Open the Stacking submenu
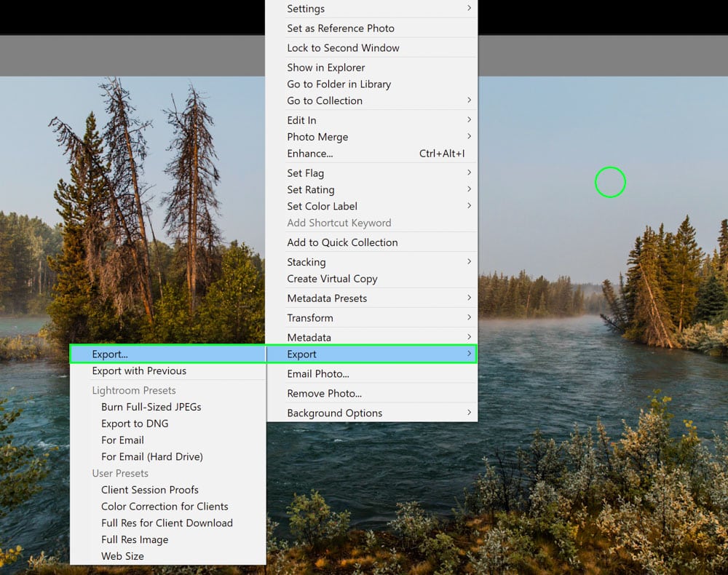Screen dimensions: 728x575 tap(371, 262)
